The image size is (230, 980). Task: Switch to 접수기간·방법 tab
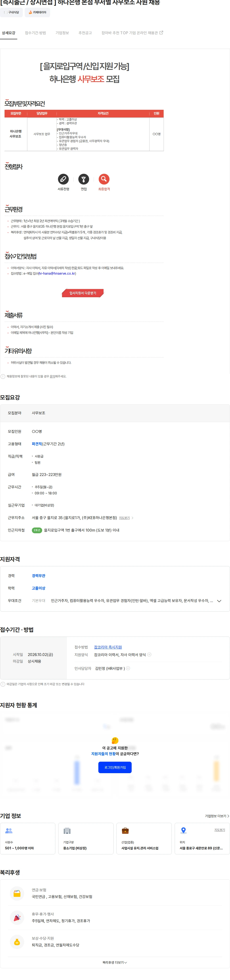(35, 33)
